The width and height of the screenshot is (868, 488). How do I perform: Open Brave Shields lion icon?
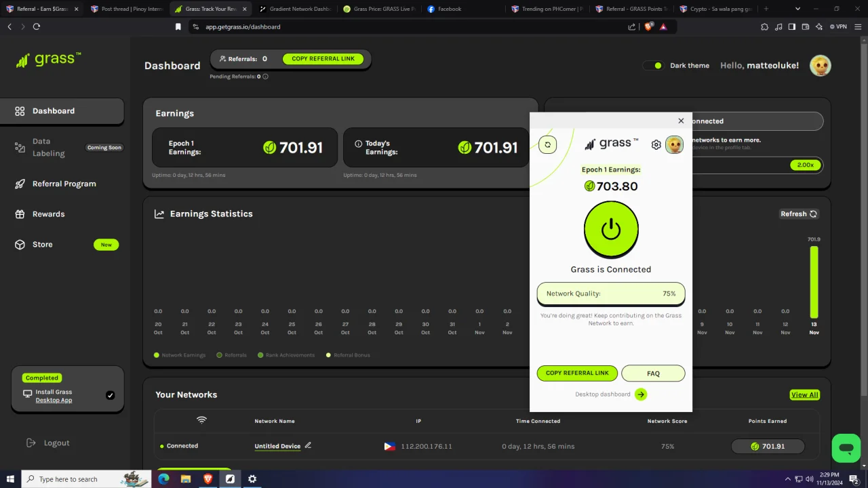tap(649, 26)
